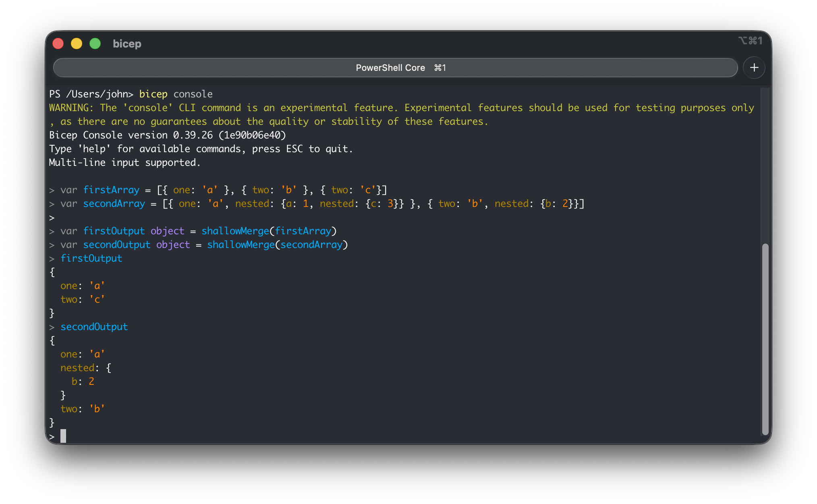Click the new tab plus icon
817x504 pixels.
tap(754, 68)
